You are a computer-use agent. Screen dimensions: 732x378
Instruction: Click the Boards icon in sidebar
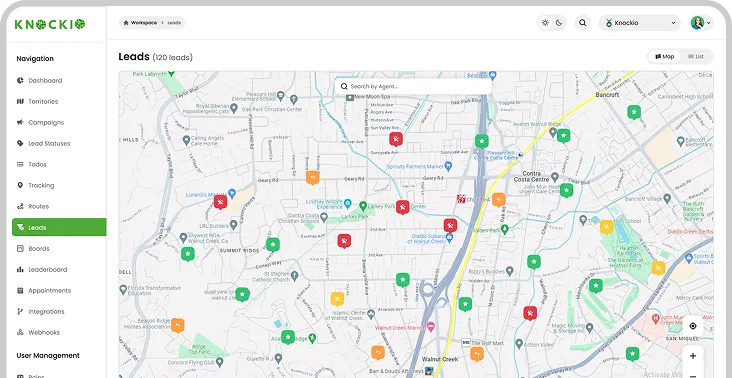pyautogui.click(x=20, y=248)
